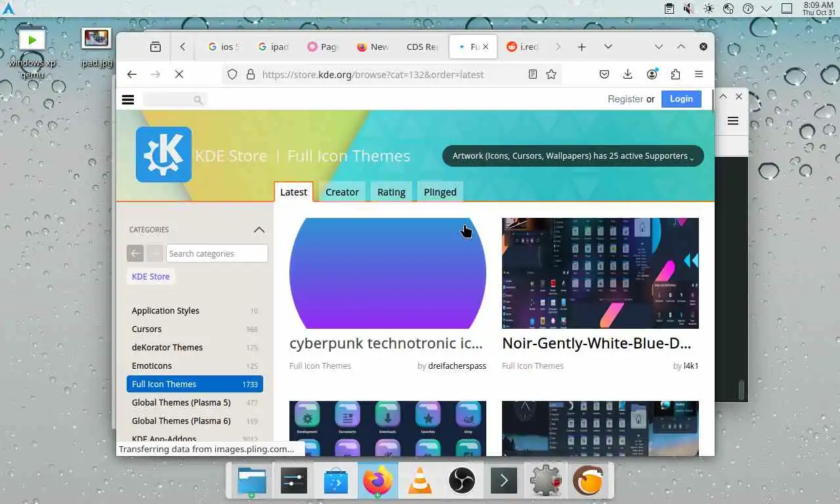
Task: Open the Pocket save icon
Action: pos(604,74)
